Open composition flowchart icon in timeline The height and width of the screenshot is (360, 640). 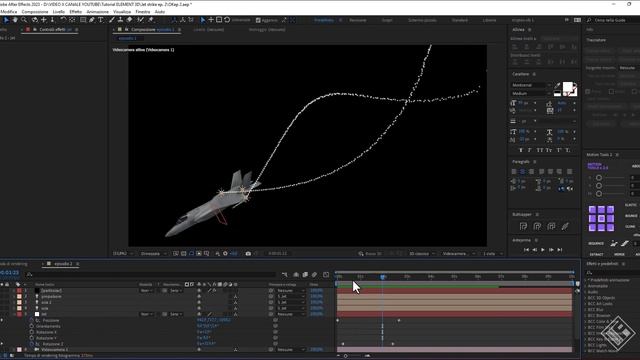(x=284, y=275)
